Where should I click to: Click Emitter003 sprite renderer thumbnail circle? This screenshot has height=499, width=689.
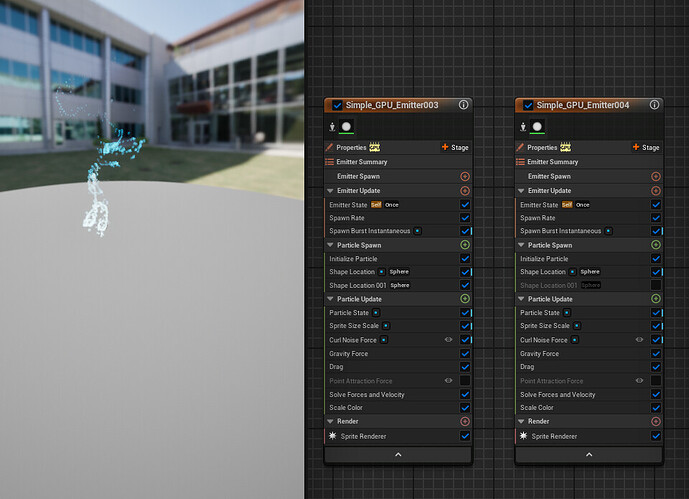[346, 127]
